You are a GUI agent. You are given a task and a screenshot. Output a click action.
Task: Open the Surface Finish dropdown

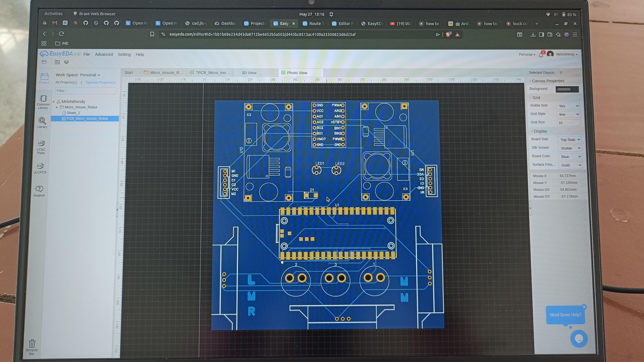pyautogui.click(x=570, y=165)
